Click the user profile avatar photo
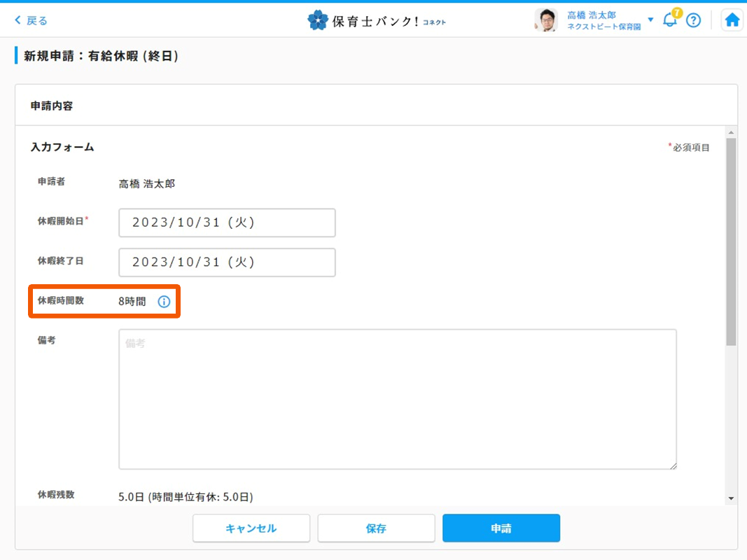 [545, 20]
